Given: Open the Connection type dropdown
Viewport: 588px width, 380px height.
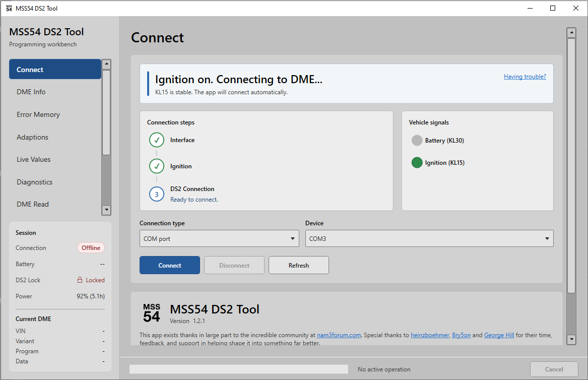Looking at the screenshot, I should 219,238.
